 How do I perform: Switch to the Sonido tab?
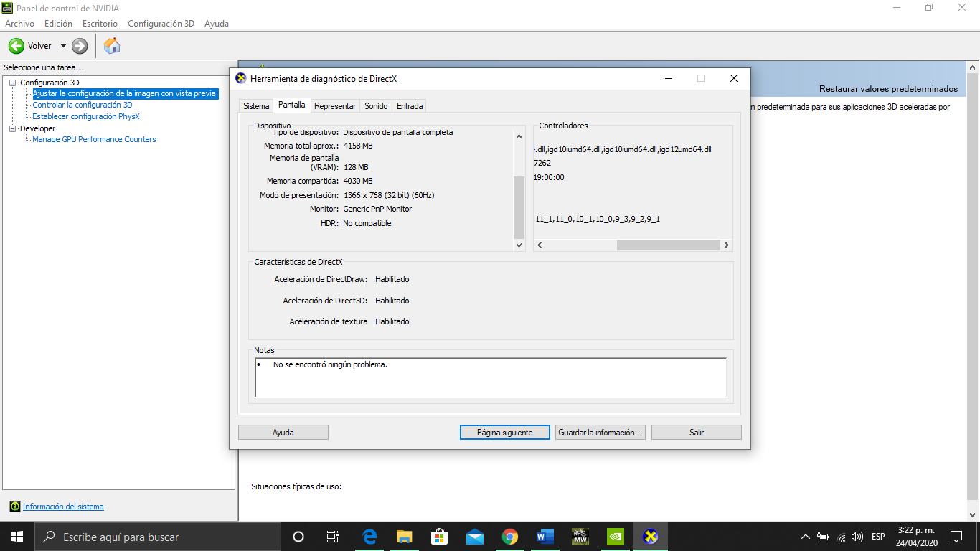(x=376, y=106)
